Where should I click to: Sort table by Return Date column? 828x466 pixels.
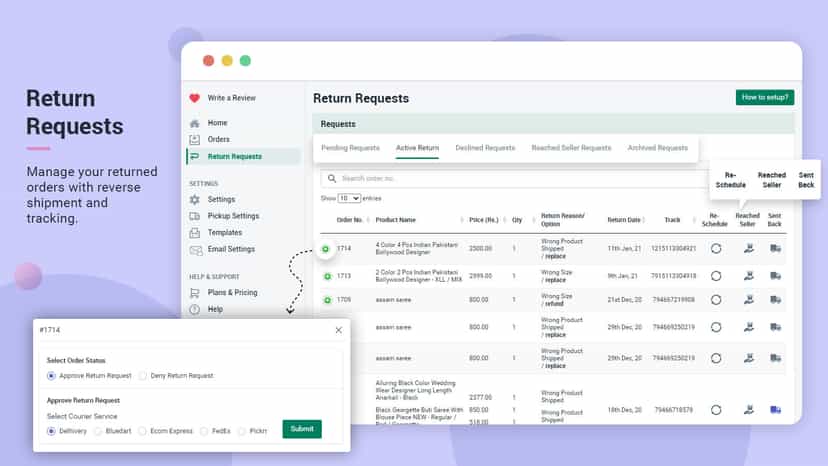624,220
